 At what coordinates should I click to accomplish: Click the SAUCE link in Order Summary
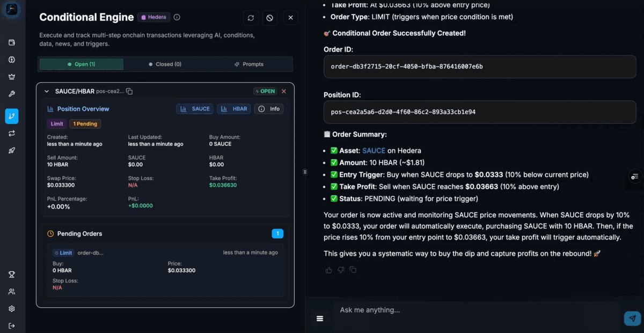click(x=374, y=151)
